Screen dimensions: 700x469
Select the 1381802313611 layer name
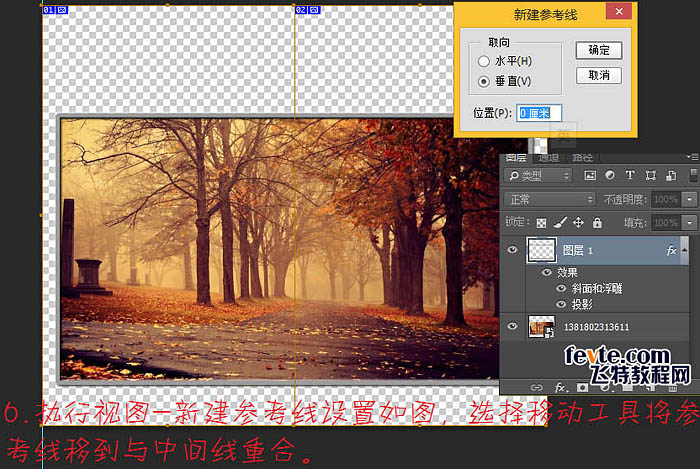596,327
